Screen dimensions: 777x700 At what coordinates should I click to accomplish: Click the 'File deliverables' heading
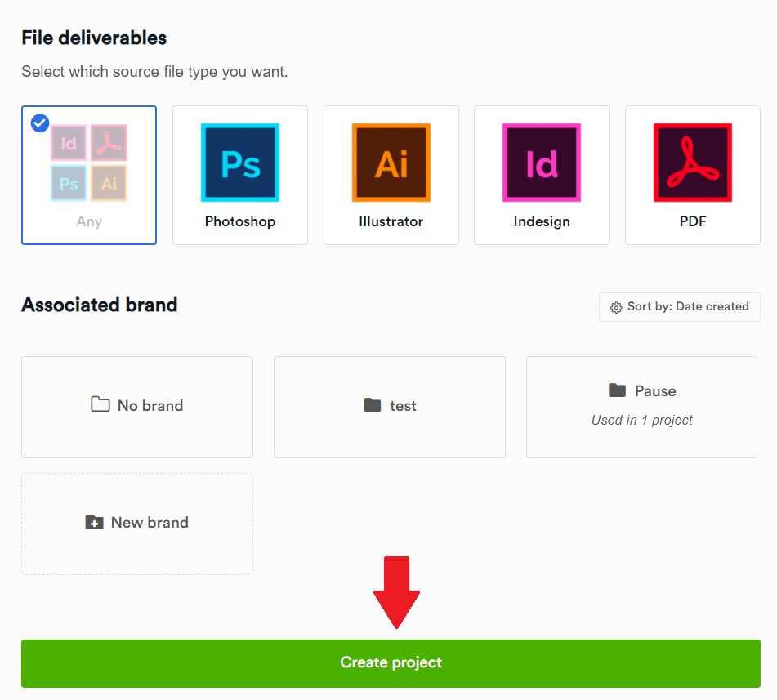pyautogui.click(x=94, y=38)
